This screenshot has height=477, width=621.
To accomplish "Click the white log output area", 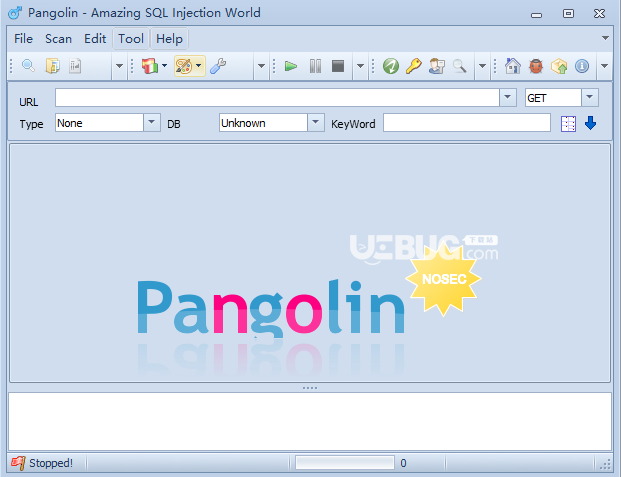I will [x=310, y=421].
